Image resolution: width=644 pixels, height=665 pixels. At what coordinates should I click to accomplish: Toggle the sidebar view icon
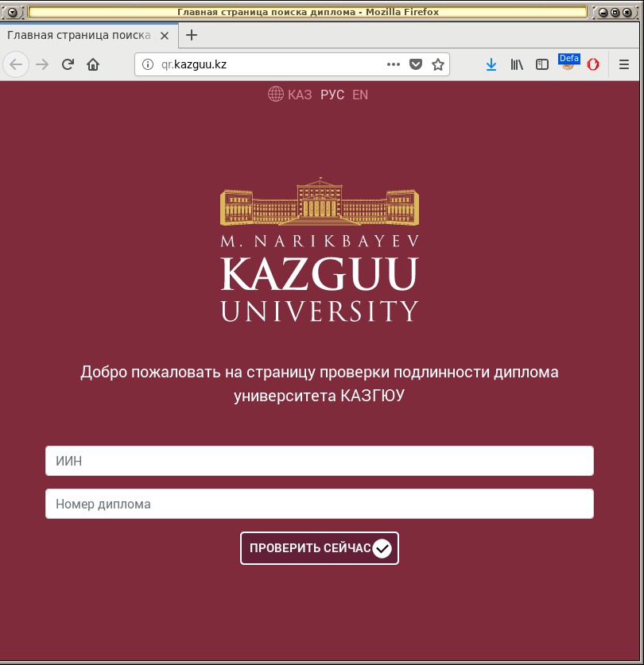(x=542, y=64)
